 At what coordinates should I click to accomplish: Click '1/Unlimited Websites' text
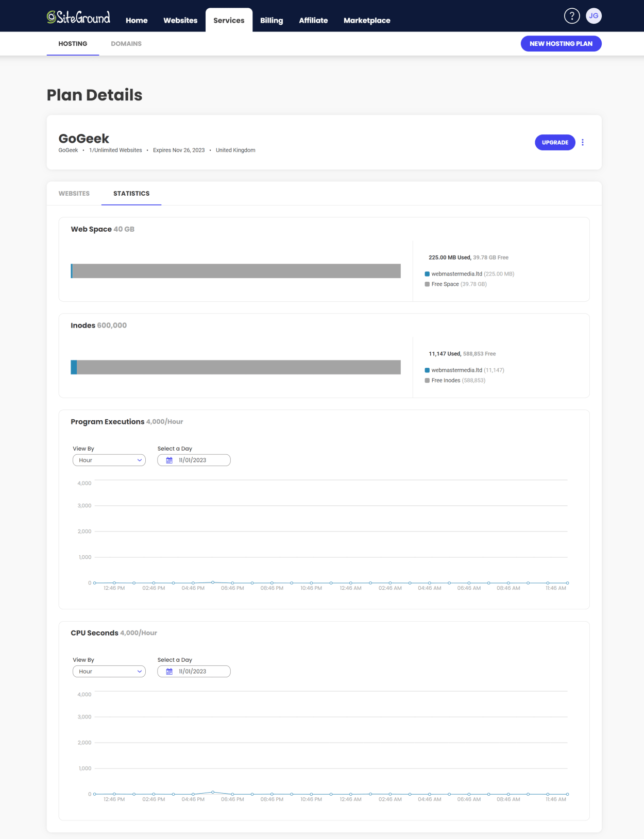pyautogui.click(x=115, y=150)
